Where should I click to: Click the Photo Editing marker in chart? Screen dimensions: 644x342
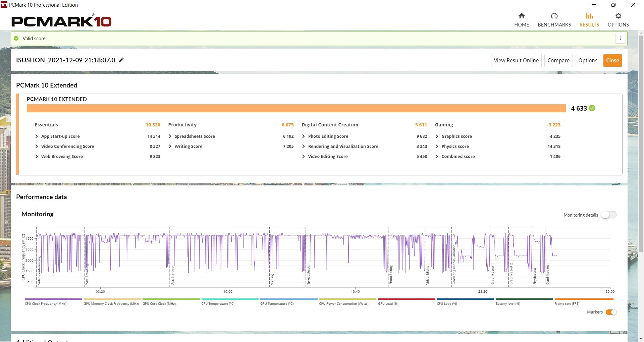coord(391,275)
